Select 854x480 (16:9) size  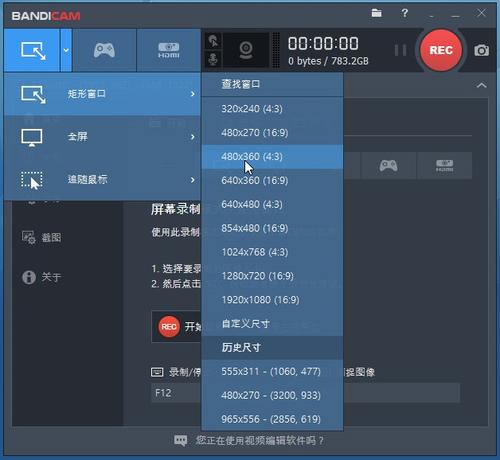pos(272,228)
